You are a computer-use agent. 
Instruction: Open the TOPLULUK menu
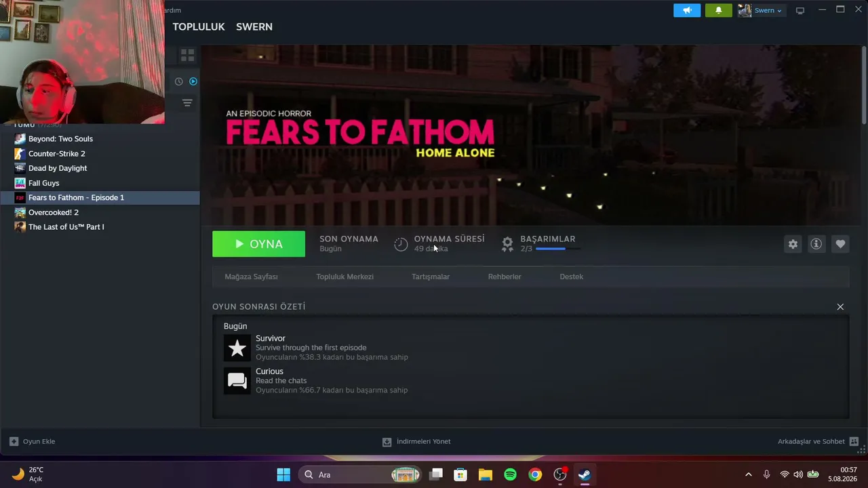199,26
